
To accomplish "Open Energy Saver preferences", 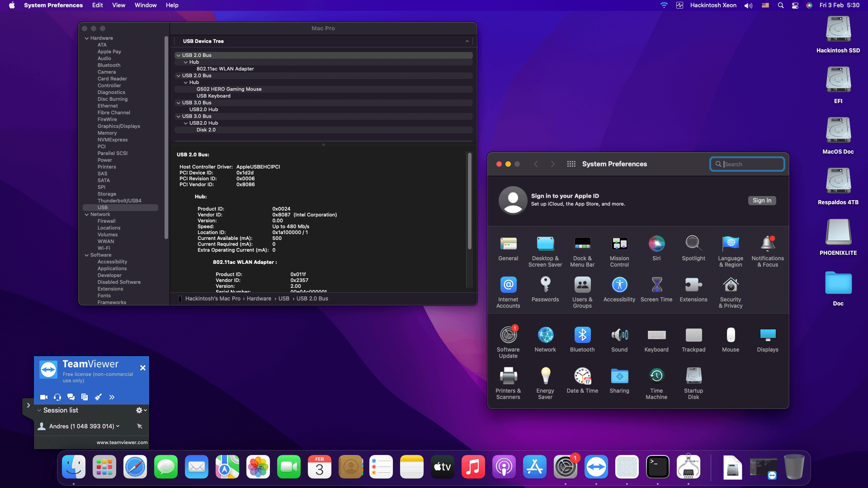I will click(545, 384).
